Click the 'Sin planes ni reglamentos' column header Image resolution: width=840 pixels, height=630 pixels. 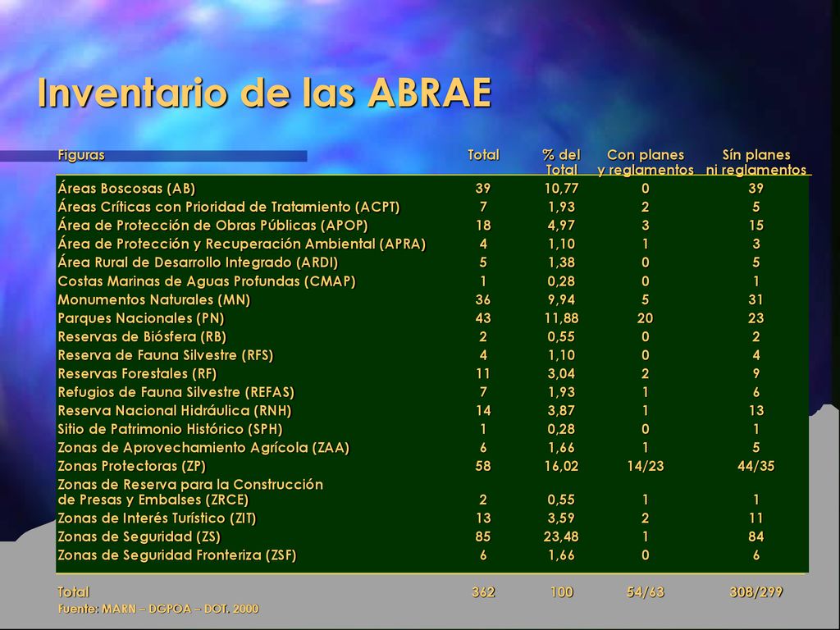[x=756, y=162]
